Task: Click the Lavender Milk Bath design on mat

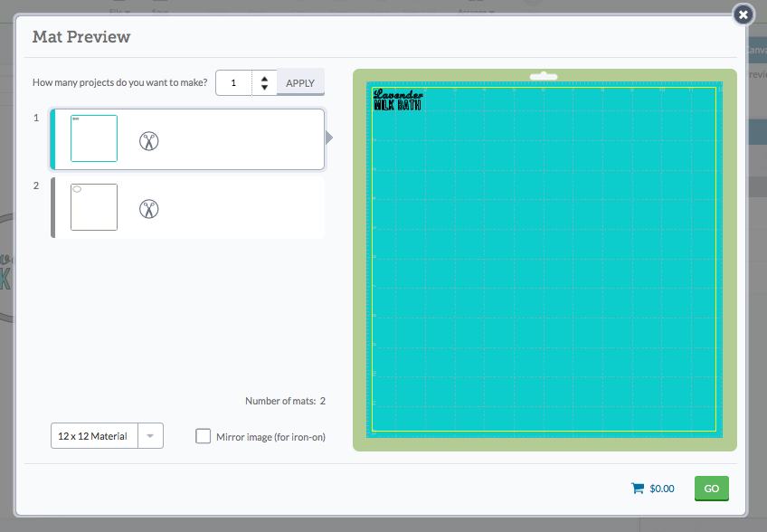Action: click(398, 100)
